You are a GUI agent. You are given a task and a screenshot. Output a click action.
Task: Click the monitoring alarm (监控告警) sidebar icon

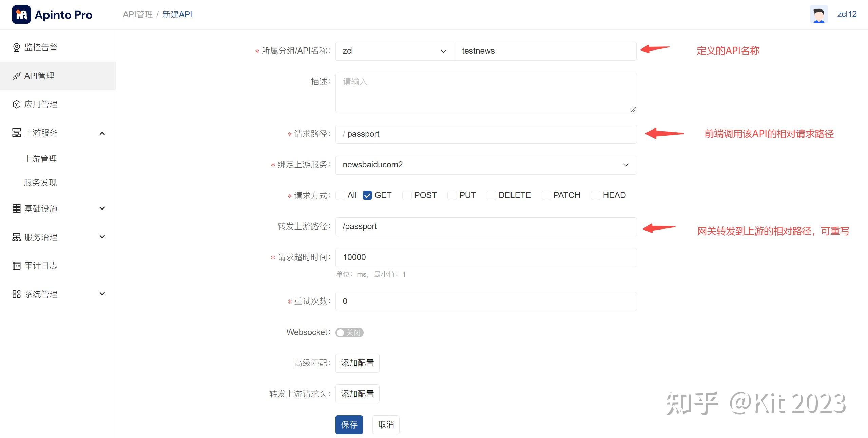[16, 47]
